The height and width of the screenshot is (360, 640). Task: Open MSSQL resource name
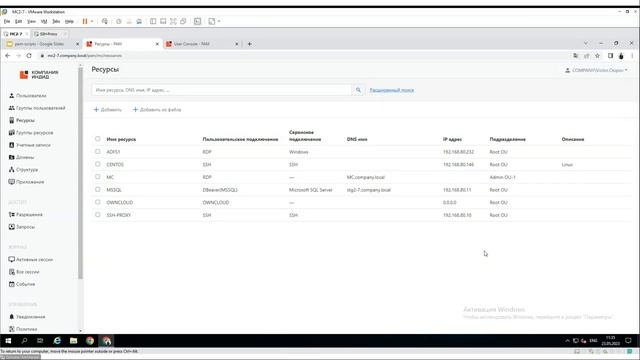114,190
